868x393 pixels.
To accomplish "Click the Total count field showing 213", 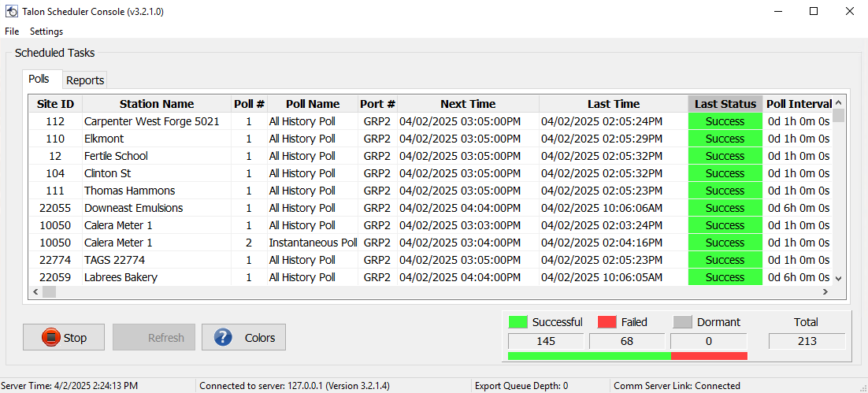I will 807,341.
